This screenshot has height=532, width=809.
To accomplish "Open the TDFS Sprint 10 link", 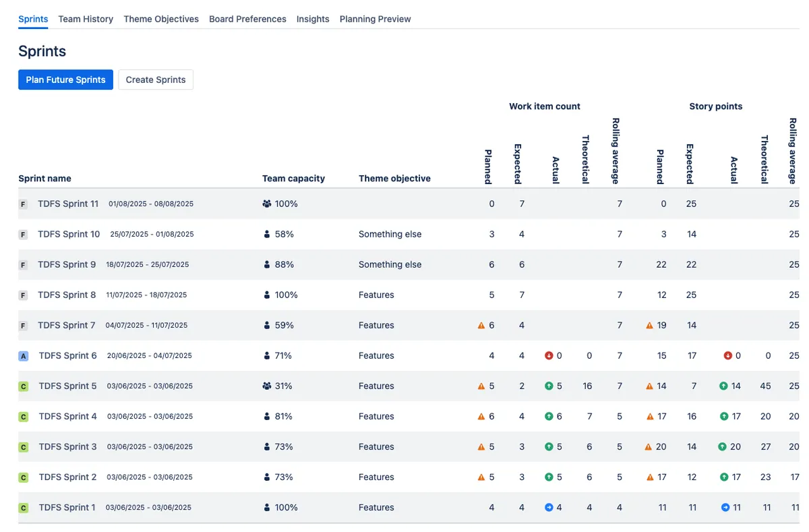I will pos(69,234).
